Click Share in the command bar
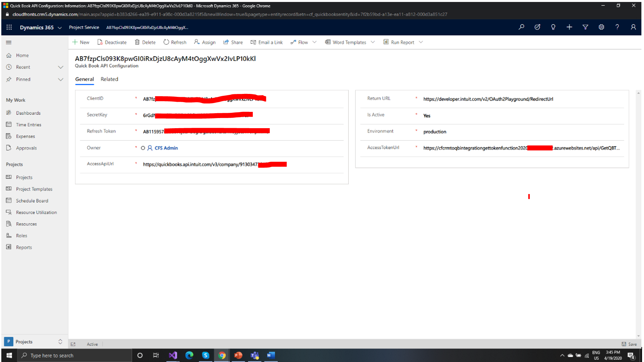This screenshot has height=362, width=644. pyautogui.click(x=233, y=42)
